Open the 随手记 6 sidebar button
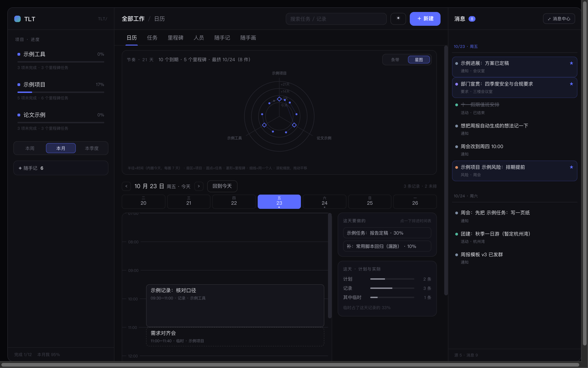Viewport: 588px width, 368px height. tap(61, 168)
